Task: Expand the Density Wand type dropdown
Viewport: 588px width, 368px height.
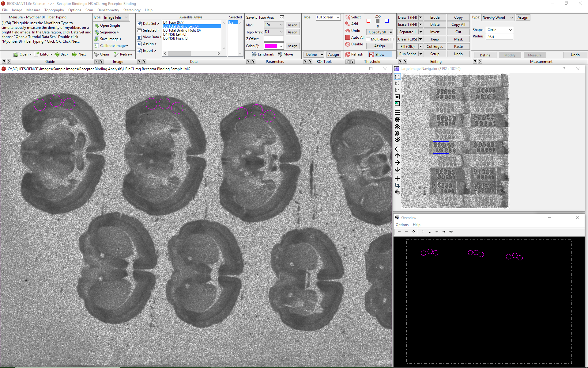Action: 498,17
